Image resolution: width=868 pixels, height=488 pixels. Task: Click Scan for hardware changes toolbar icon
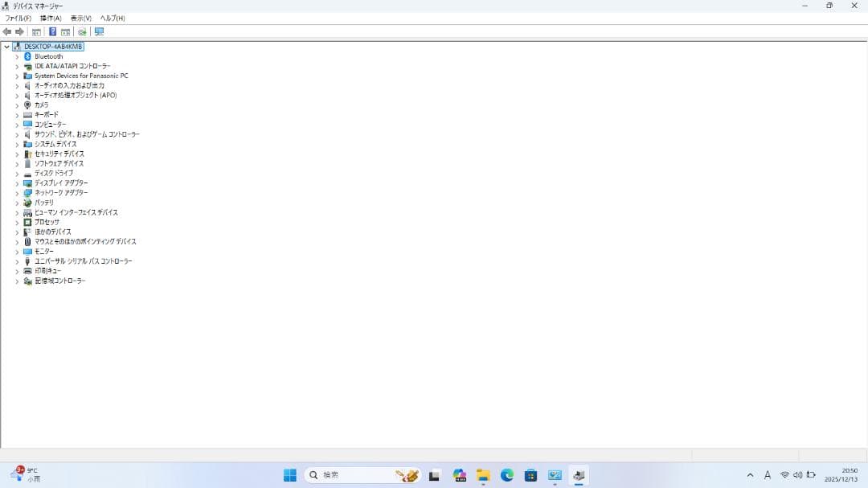tap(82, 32)
